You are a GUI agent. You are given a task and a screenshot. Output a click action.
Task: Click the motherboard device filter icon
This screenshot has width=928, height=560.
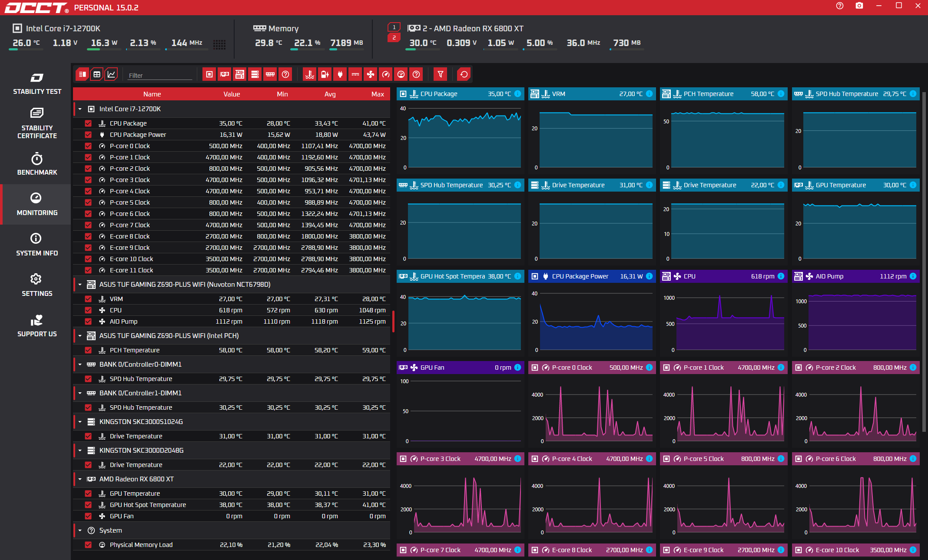coord(240,74)
